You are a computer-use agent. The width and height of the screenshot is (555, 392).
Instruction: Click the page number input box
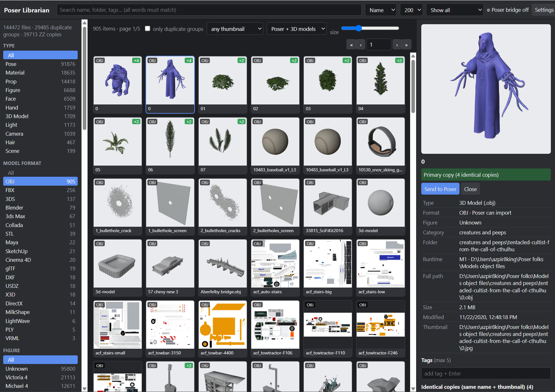pos(379,45)
